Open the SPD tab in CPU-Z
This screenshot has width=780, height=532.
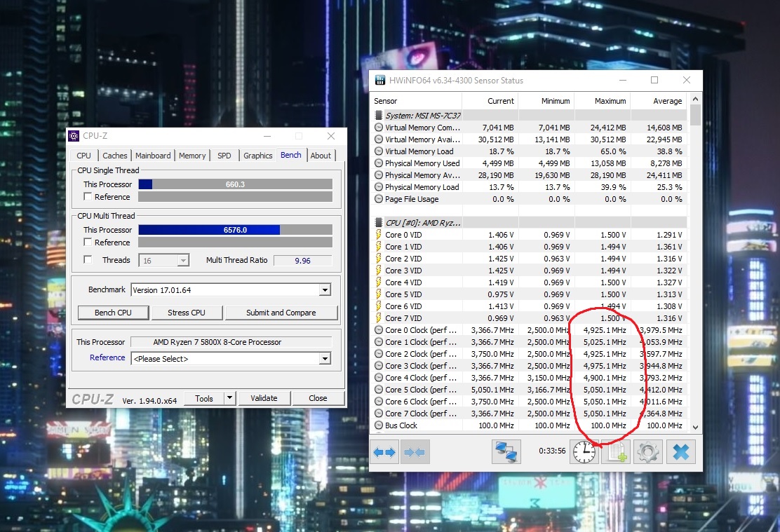(224, 156)
